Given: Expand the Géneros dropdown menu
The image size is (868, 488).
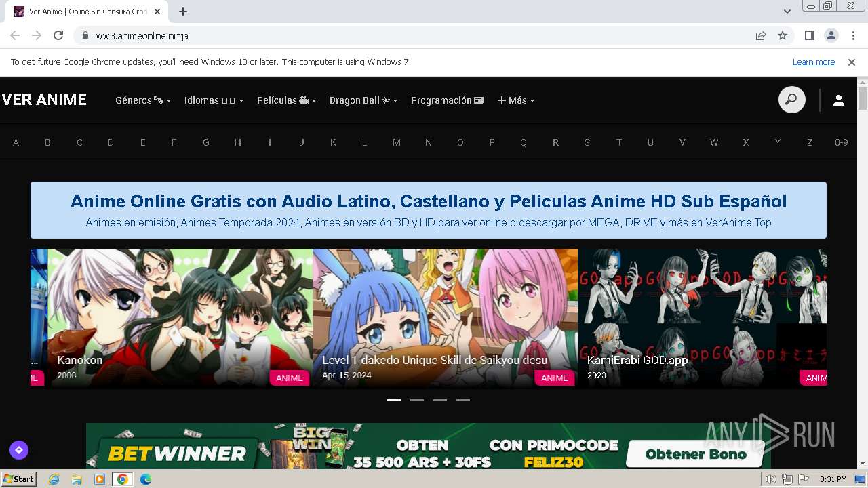Looking at the screenshot, I should [143, 100].
